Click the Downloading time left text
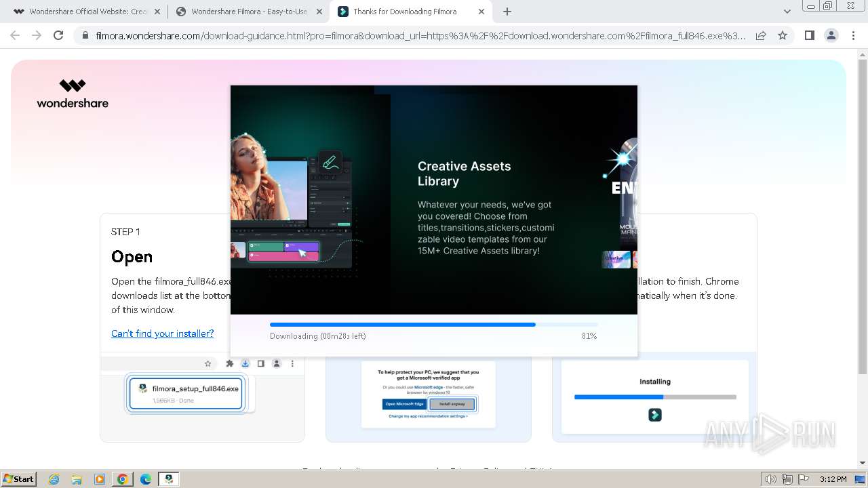Viewport: 868px width, 488px height. (317, 336)
